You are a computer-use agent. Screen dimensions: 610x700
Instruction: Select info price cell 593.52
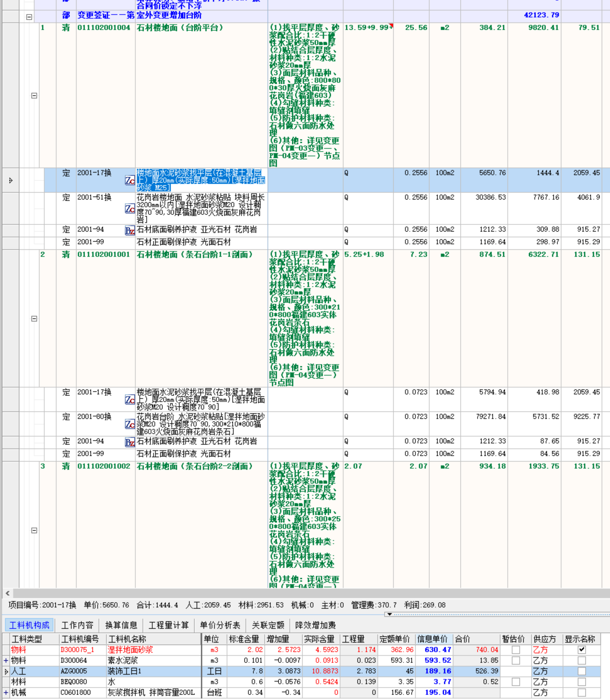click(434, 660)
